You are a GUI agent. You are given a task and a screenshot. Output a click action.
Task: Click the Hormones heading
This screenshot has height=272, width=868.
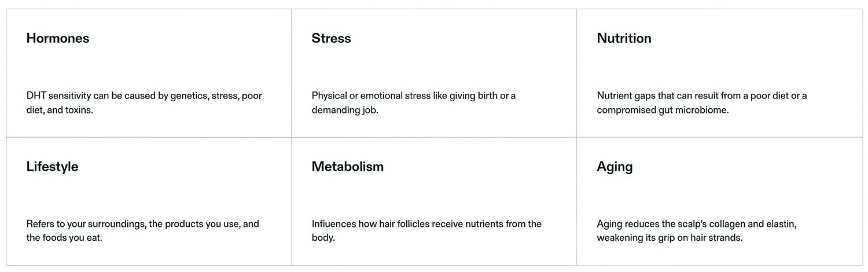click(x=58, y=38)
